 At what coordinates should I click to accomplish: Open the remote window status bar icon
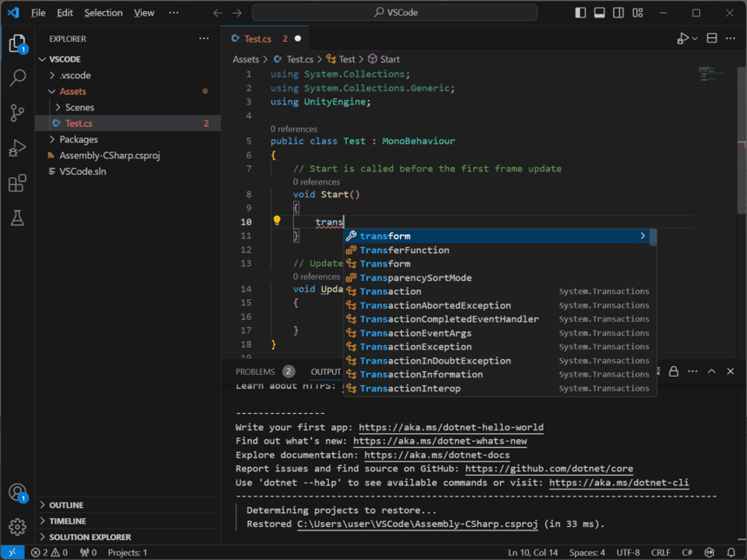point(12,552)
